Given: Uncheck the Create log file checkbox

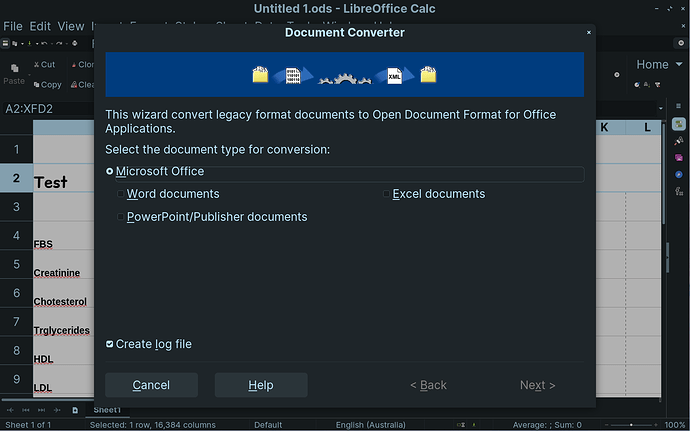Looking at the screenshot, I should [x=110, y=344].
